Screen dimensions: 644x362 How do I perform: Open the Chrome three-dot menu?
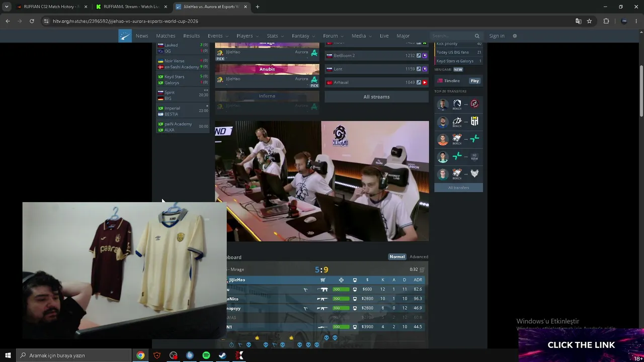pos(636,21)
